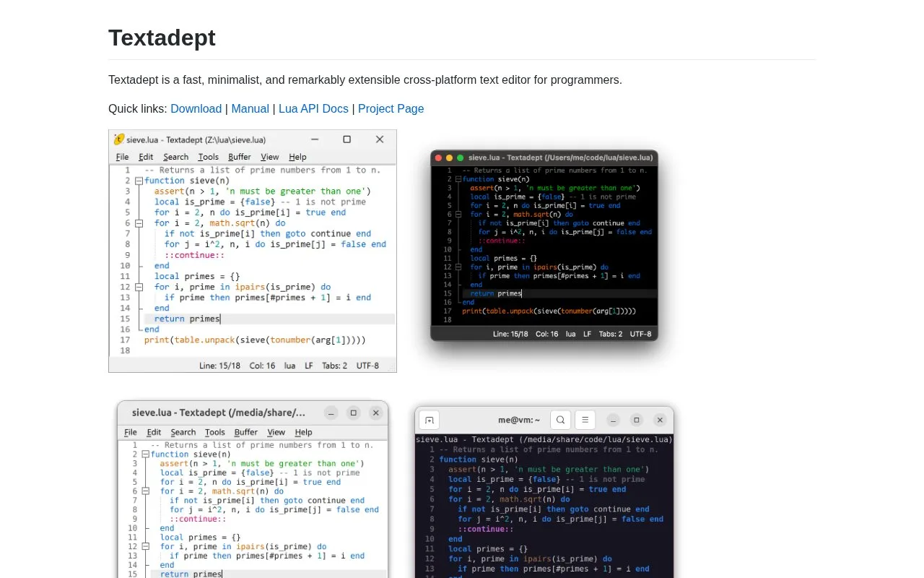Collapse line 6 fold marker in Windows screenshot
The image size is (924, 578).
(x=139, y=223)
